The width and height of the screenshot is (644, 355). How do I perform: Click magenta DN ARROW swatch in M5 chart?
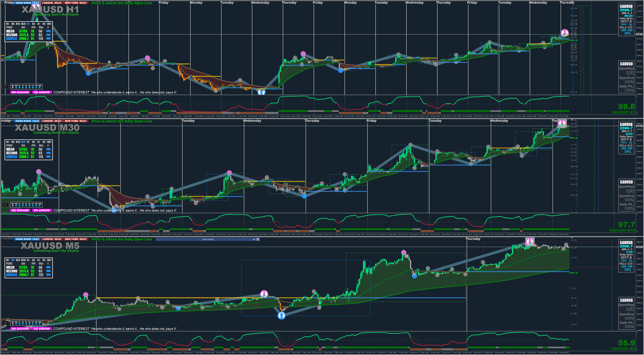pos(42,329)
